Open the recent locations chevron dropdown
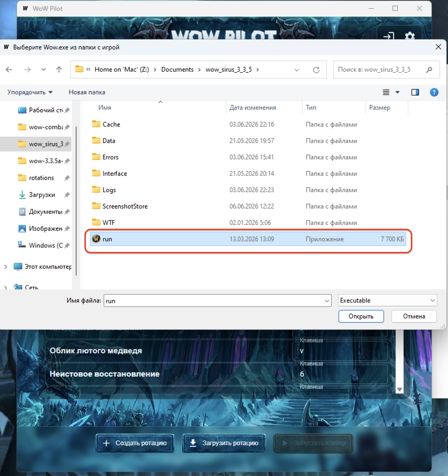This screenshot has height=476, width=448. point(44,70)
